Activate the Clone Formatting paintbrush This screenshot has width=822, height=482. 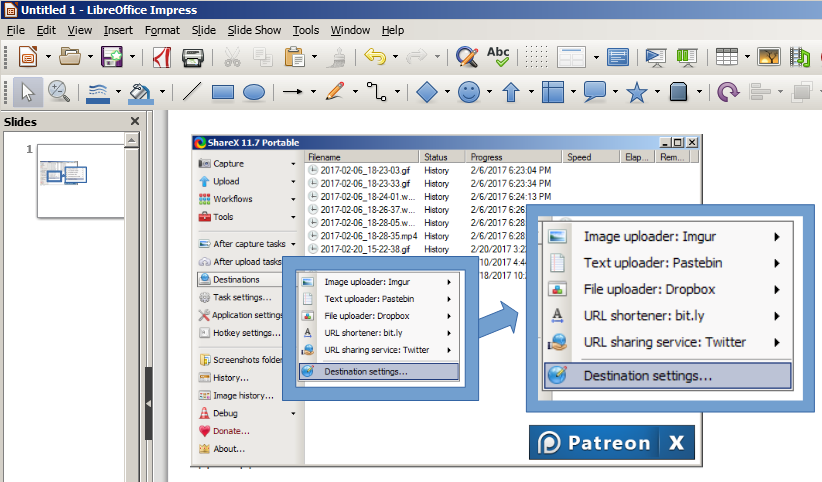(336, 57)
